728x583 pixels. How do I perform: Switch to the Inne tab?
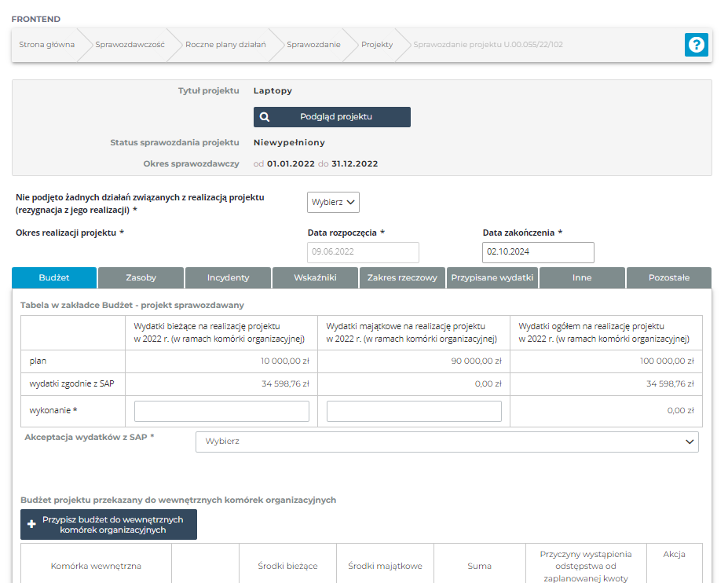coord(582,277)
